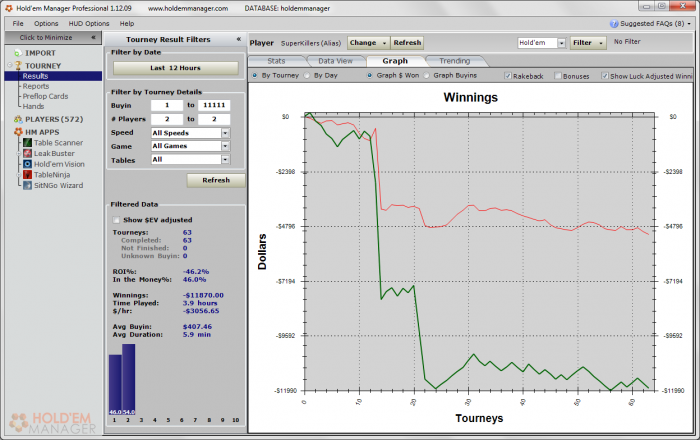Open Table Scanner app icon
Screen dimensions: 700x440
[x=27, y=143]
